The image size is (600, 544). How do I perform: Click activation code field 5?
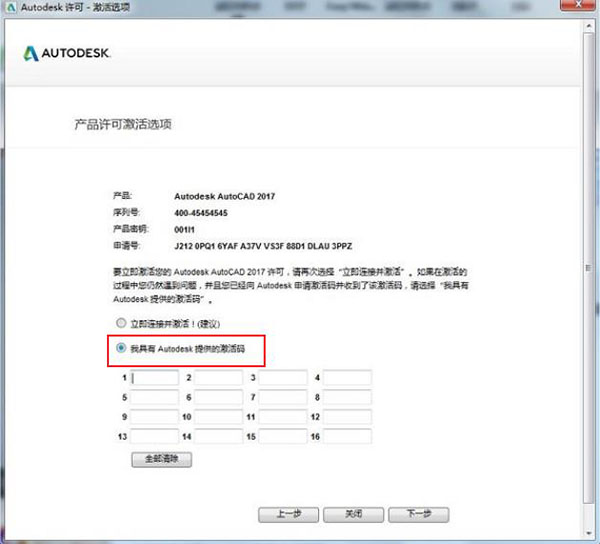coord(154,397)
